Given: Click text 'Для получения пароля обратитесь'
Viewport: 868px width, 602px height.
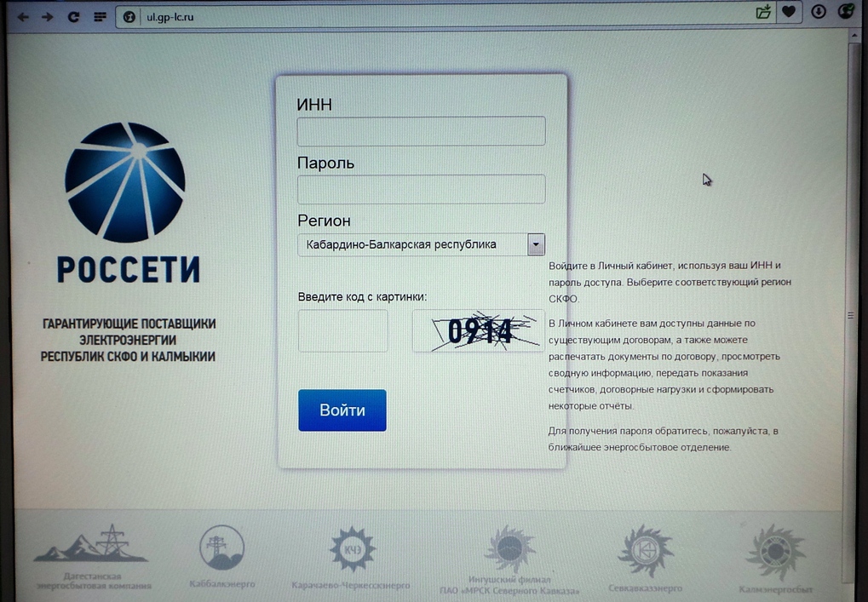Looking at the screenshot, I should point(629,431).
